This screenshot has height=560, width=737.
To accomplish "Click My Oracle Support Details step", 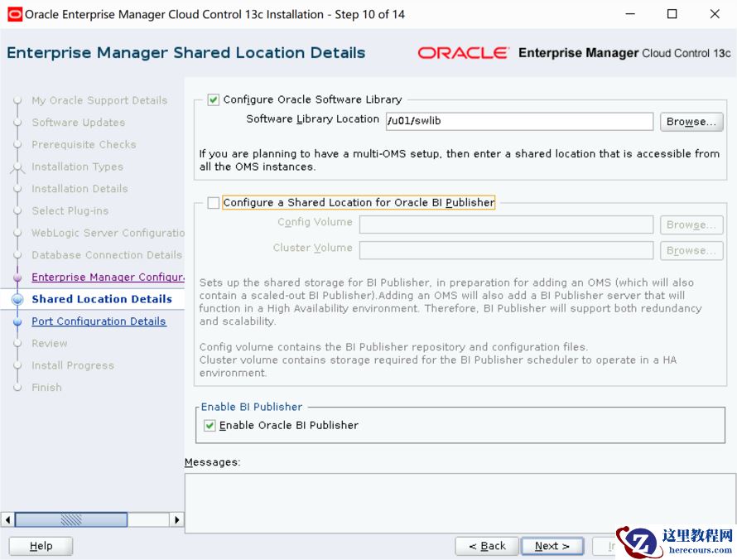I will (x=99, y=100).
